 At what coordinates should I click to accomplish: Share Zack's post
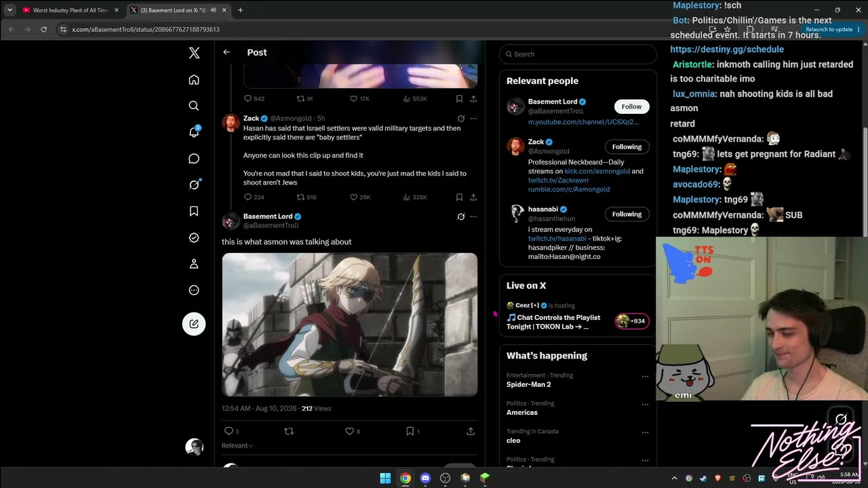473,197
